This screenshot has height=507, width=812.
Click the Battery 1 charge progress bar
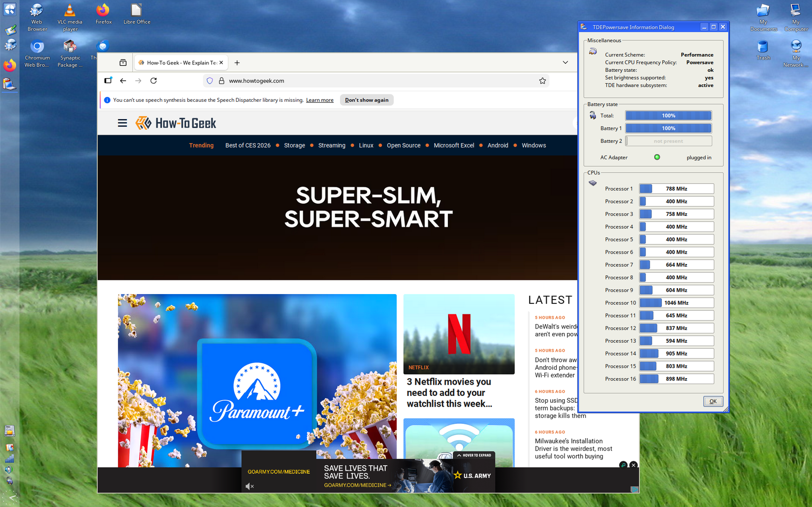click(x=668, y=128)
